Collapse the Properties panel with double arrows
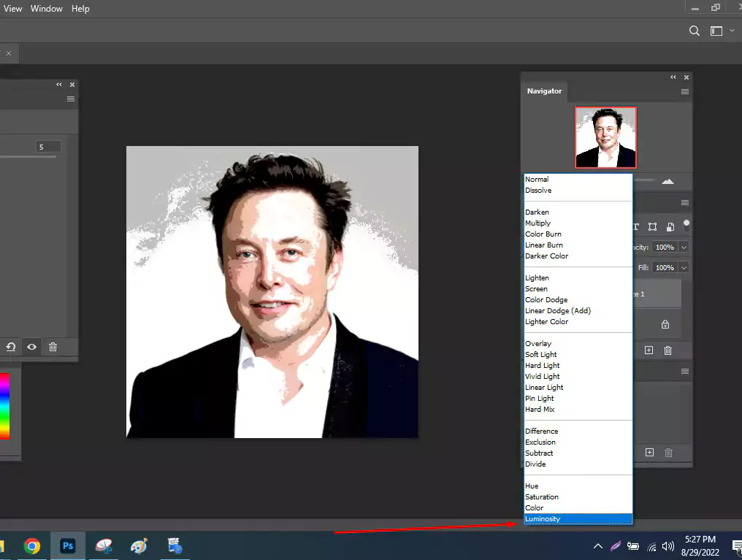Viewport: 742px width, 560px height. tap(58, 84)
